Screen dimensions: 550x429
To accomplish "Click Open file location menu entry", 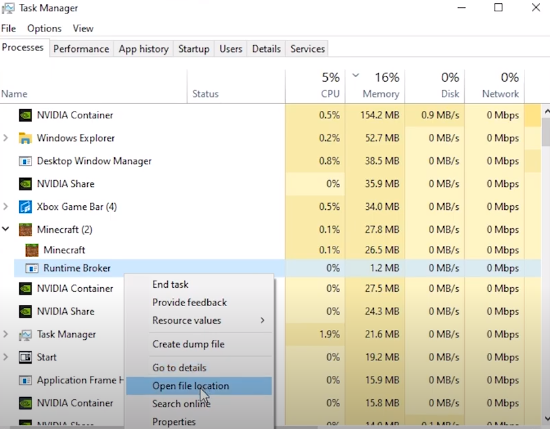I will [199, 386].
